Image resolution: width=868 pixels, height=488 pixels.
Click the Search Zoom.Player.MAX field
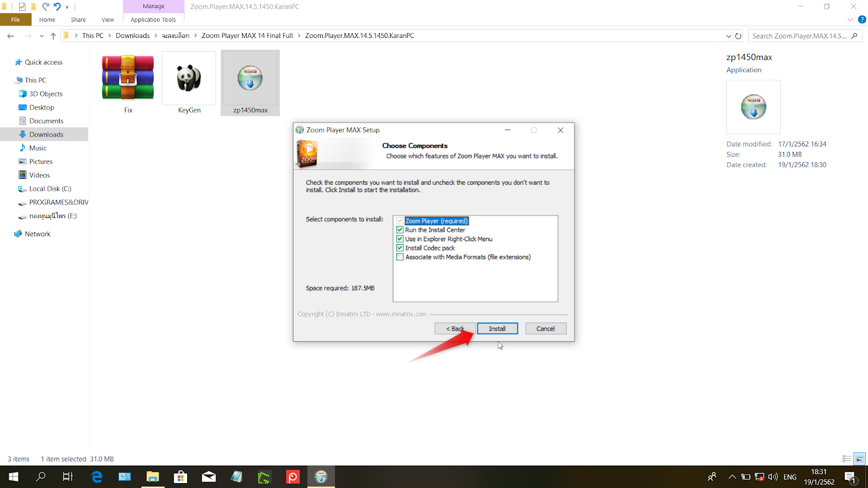pyautogui.click(x=805, y=36)
